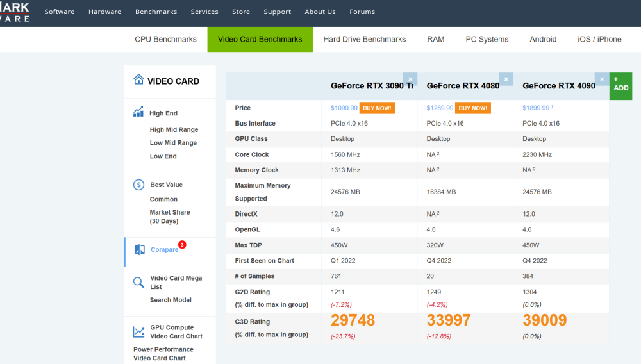Click the Best Value dollar icon
Screen dimensions: 641x364
pos(138,185)
